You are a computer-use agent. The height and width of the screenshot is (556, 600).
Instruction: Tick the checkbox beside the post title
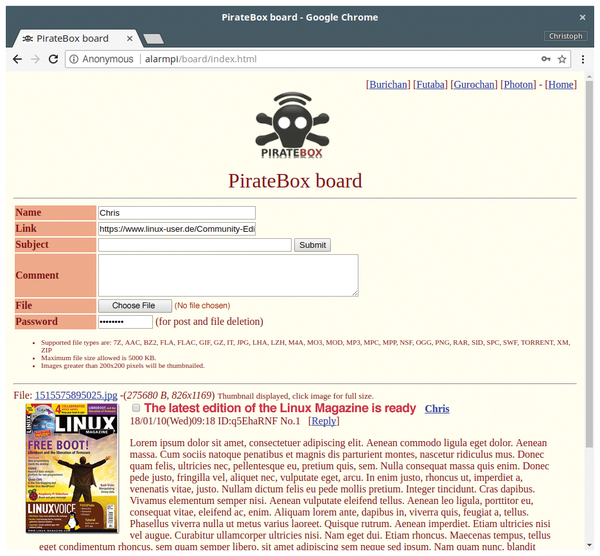click(136, 407)
